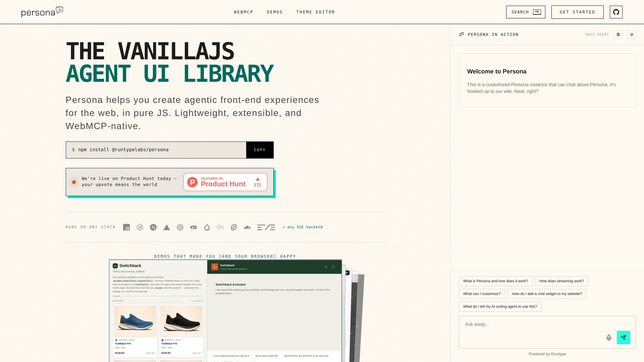Click the Cloudflare cloud logo
Screen dimensions: 644x362
coord(247,227)
